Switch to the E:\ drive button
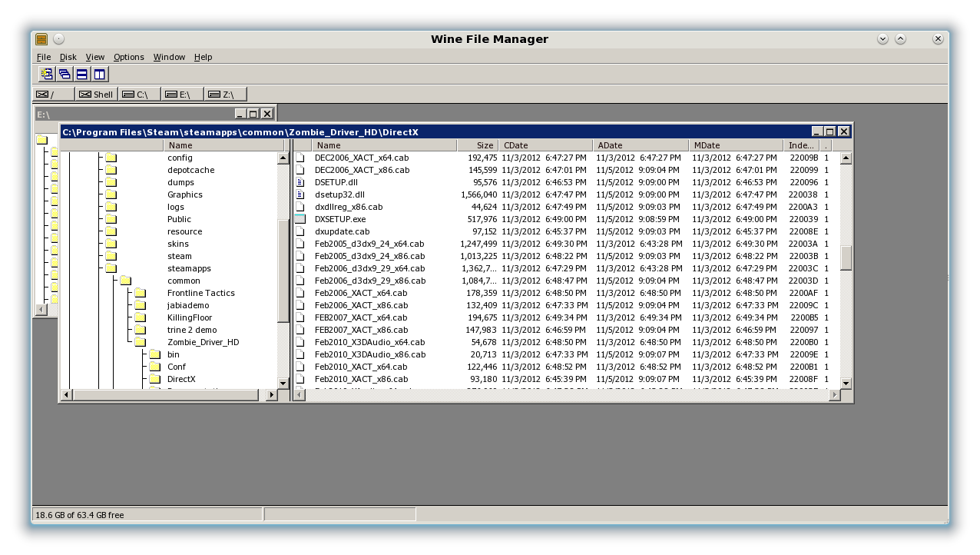 (183, 95)
